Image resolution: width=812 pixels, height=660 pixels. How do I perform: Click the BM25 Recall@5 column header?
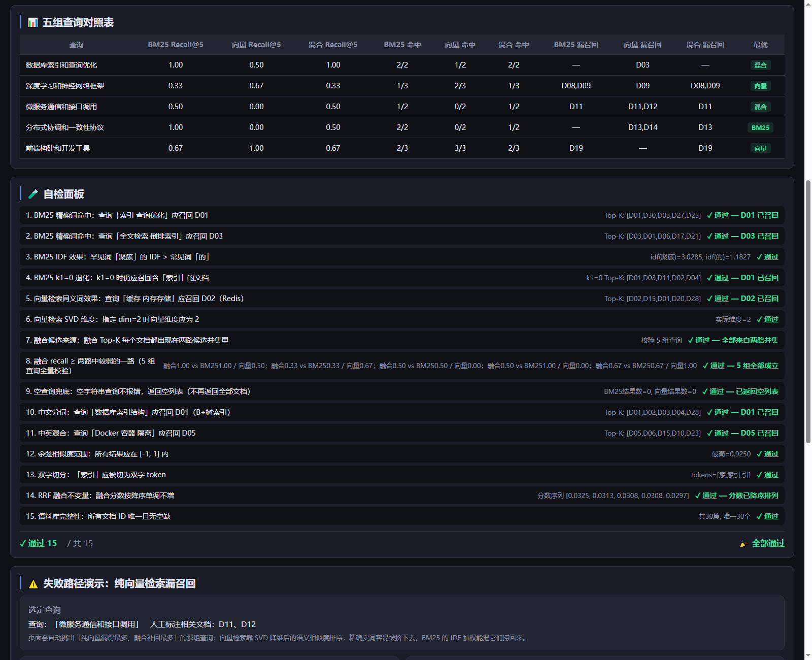tap(176, 45)
